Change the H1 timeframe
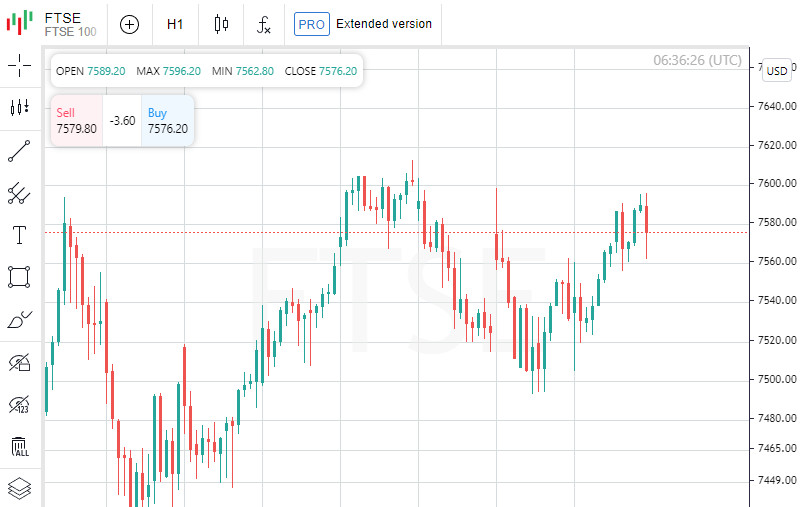This screenshot has height=507, width=806. tap(175, 24)
